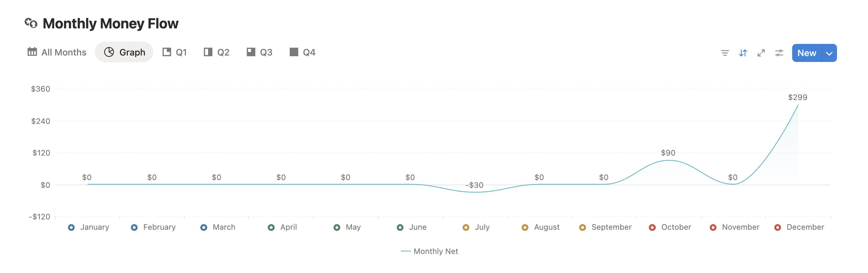Viewport: 868px width, 273px height.
Task: Open the Graph view
Action: pyautogui.click(x=124, y=52)
